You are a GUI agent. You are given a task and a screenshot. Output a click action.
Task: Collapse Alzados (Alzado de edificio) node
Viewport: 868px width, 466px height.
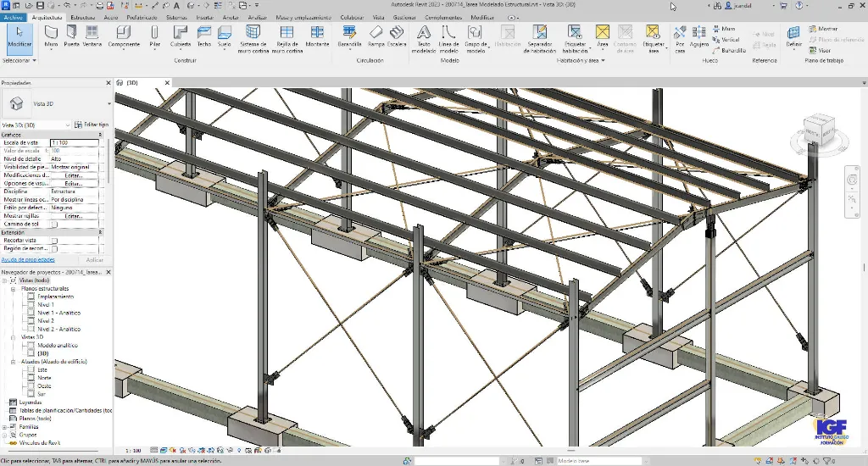point(14,362)
